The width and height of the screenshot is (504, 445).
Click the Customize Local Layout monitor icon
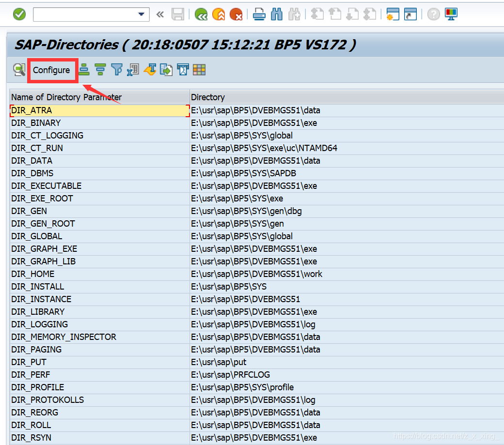tap(451, 15)
